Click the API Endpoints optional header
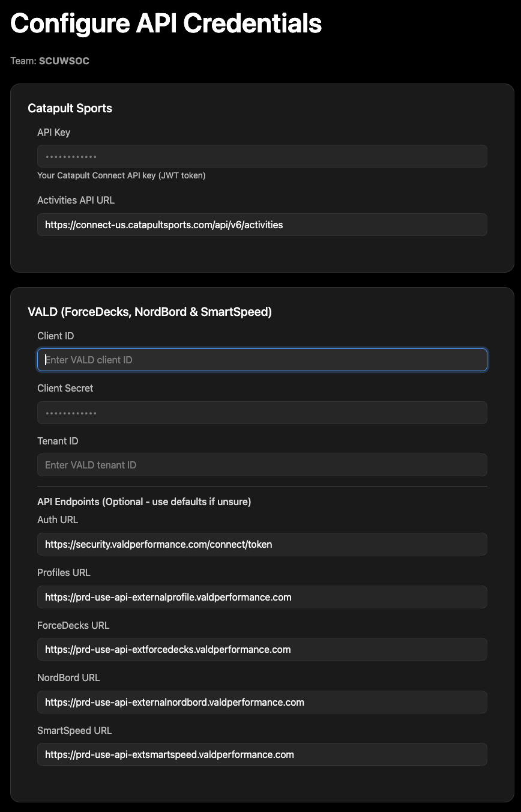 tap(144, 501)
